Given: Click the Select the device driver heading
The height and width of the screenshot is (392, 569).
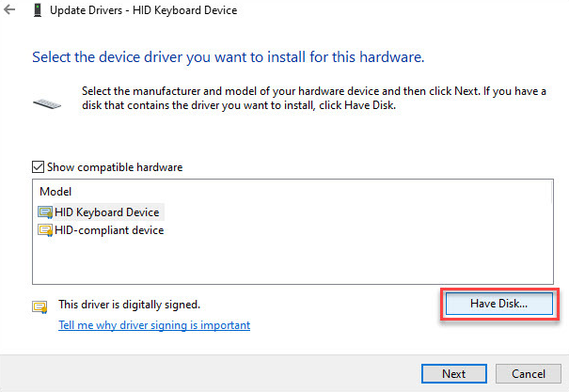Looking at the screenshot, I should click(x=229, y=57).
